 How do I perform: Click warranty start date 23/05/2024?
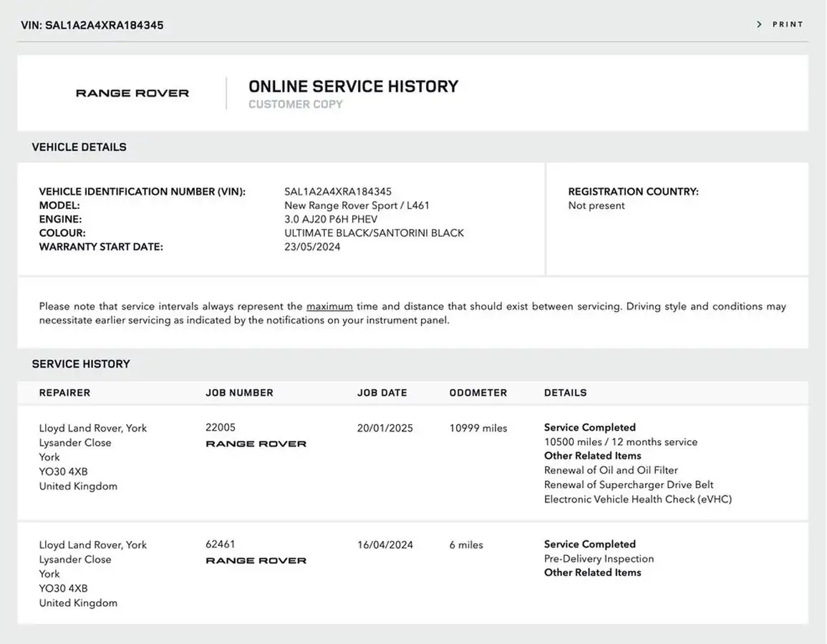tap(313, 247)
